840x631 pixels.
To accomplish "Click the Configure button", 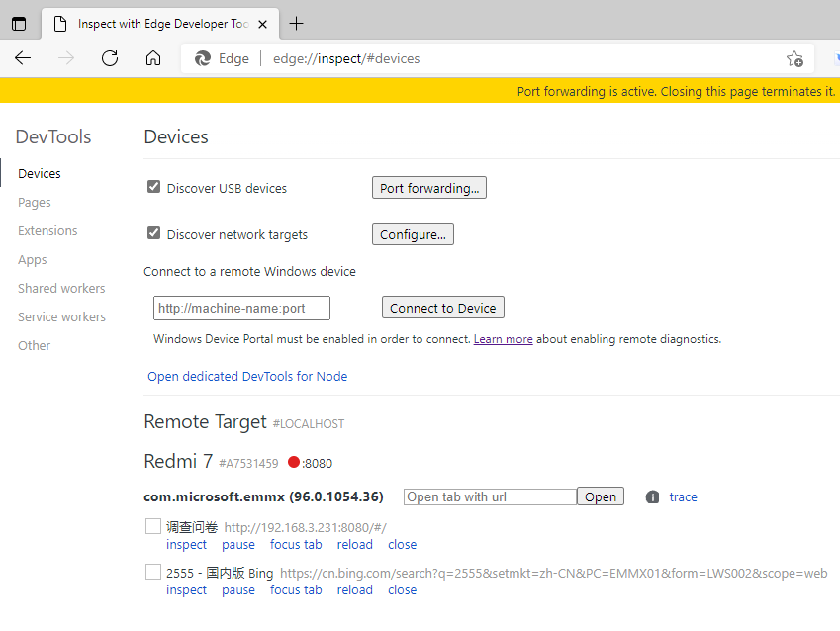I will 413,235.
